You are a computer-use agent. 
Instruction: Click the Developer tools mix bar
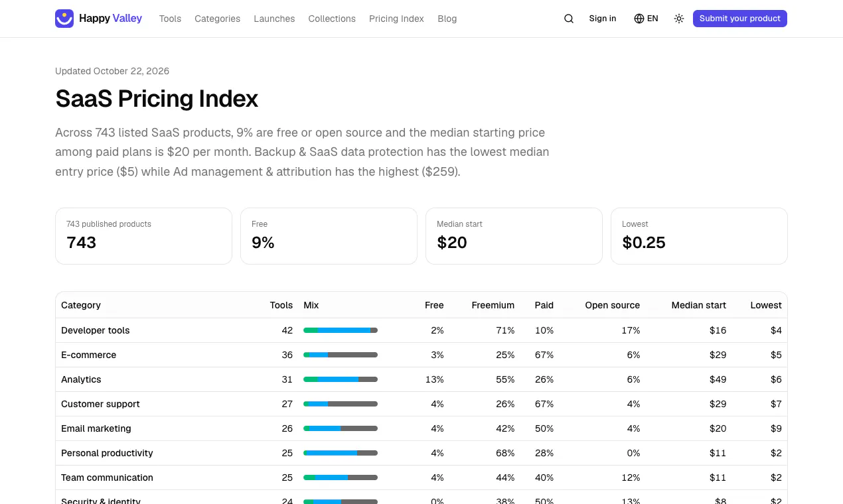[x=341, y=330]
